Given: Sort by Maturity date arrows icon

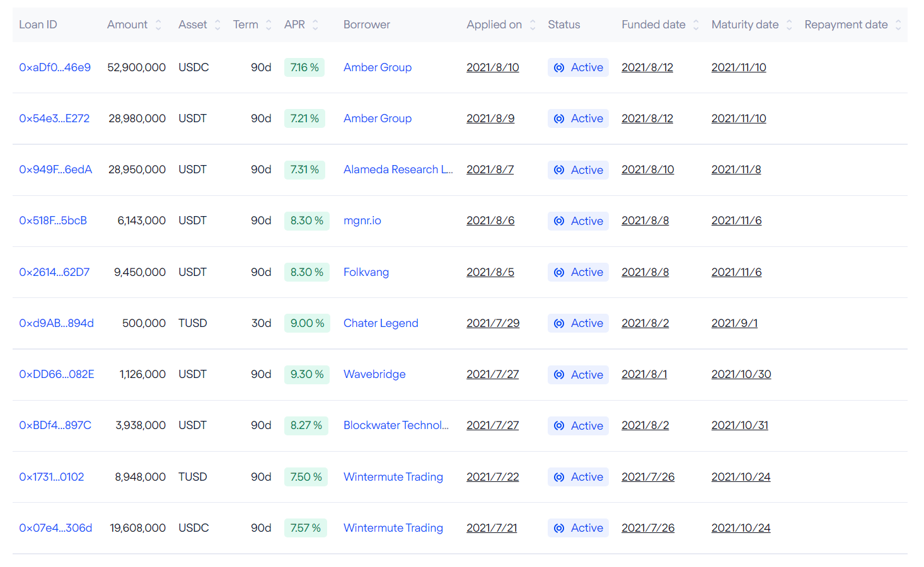Looking at the screenshot, I should click(x=789, y=25).
